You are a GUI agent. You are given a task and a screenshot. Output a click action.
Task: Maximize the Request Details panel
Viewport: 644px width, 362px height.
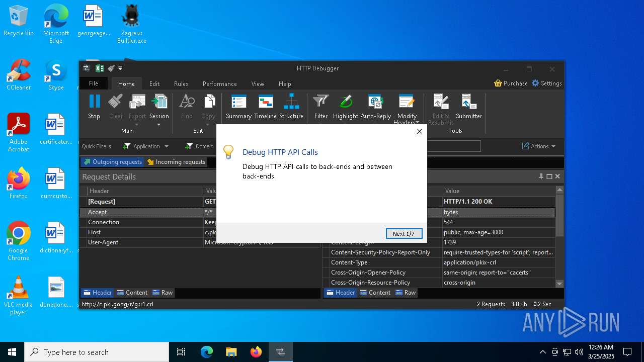coord(549,176)
